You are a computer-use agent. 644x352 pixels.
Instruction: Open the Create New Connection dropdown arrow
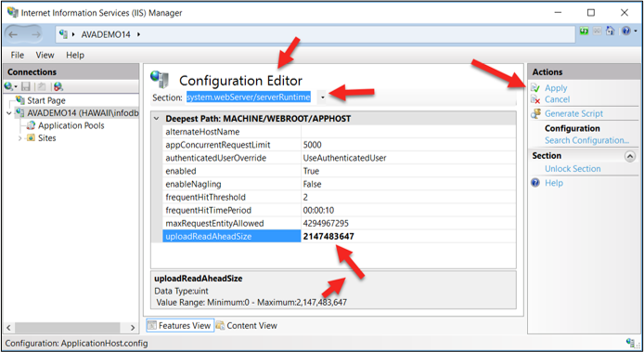click(16, 86)
